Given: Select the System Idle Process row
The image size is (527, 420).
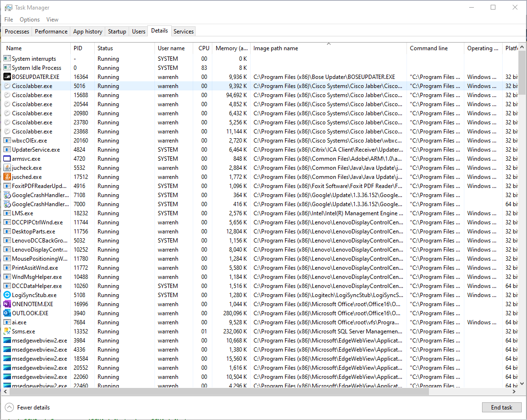Looking at the screenshot, I should [x=261, y=67].
